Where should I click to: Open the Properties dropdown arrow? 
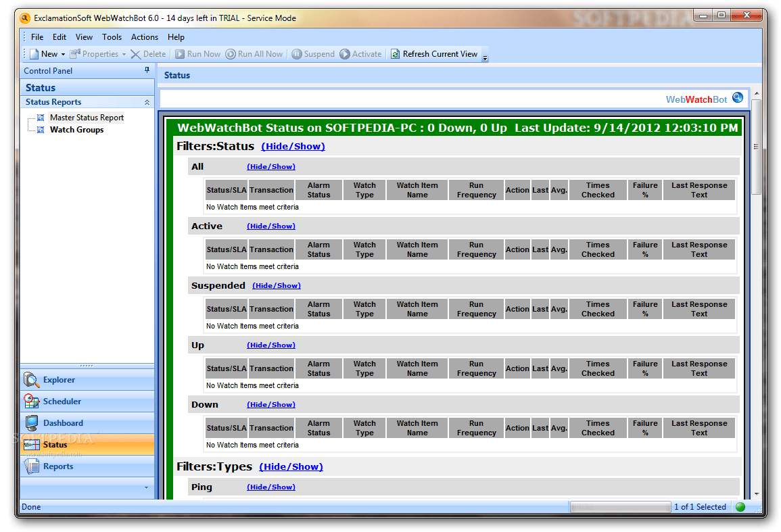pos(124,54)
